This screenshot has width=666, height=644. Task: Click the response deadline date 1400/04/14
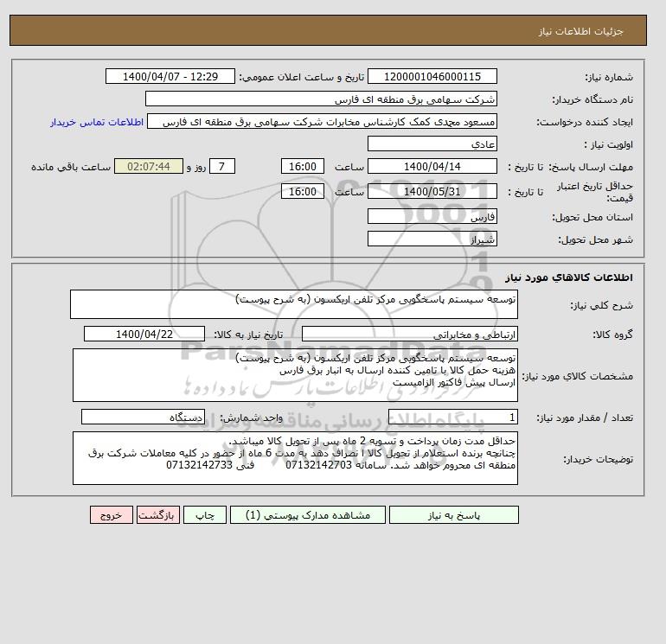click(x=432, y=167)
